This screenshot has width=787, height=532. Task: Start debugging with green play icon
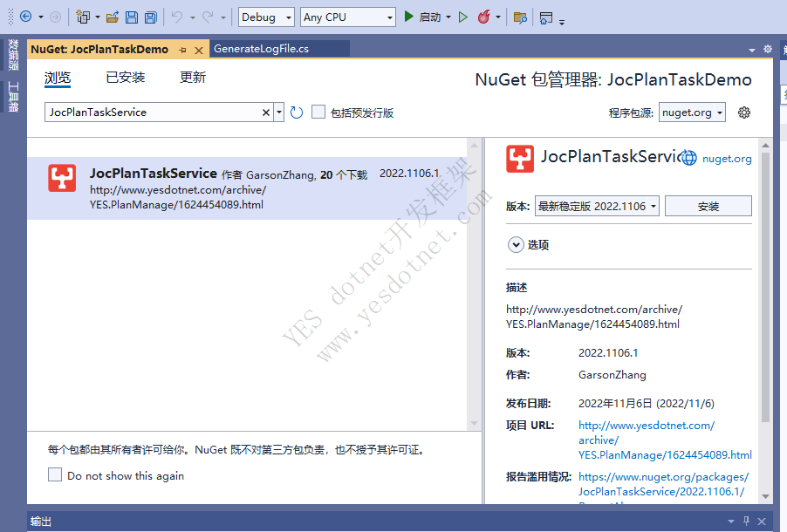409,17
